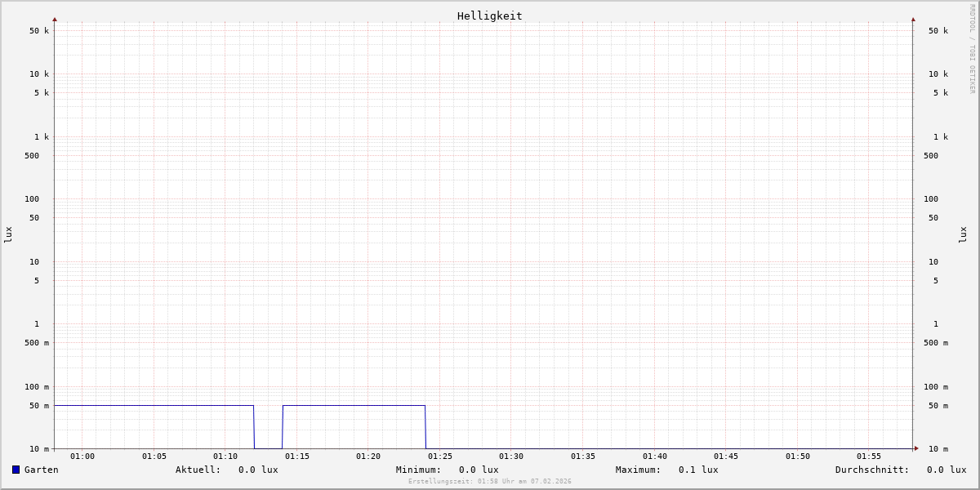The height and width of the screenshot is (490, 980).
Task: Click the right axis 50 k label
Action: (938, 31)
